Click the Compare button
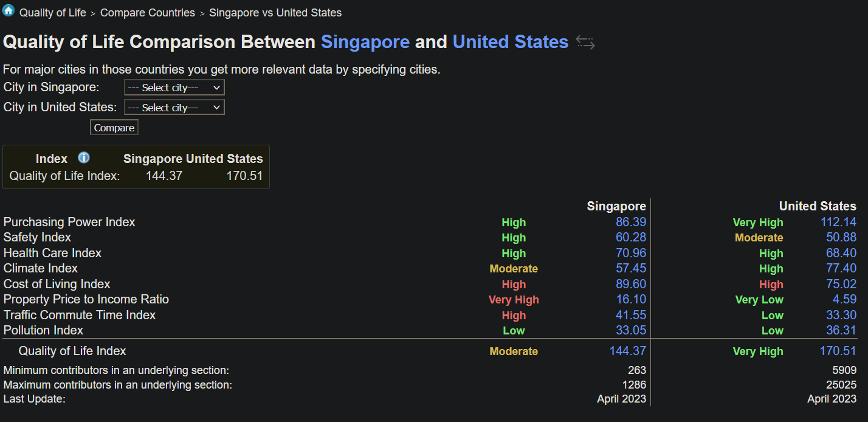The height and width of the screenshot is (422, 868). point(114,128)
